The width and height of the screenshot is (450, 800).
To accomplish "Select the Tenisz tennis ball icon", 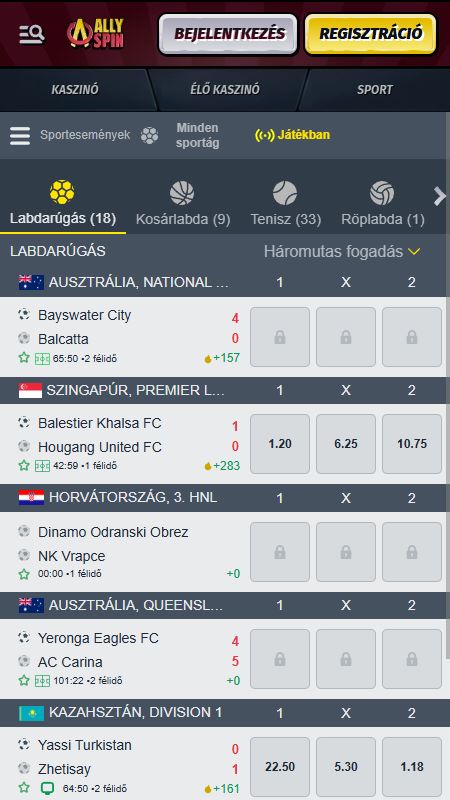I will click(x=285, y=193).
